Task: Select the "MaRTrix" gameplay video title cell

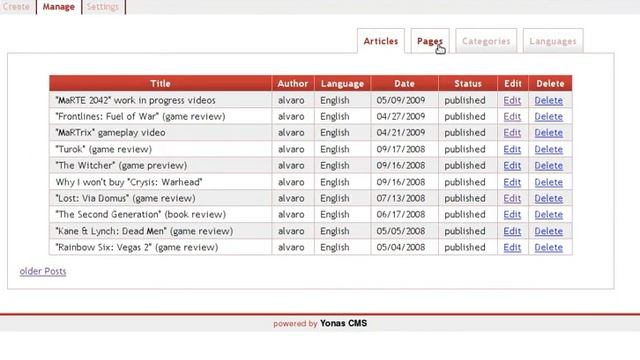Action: 160,133
